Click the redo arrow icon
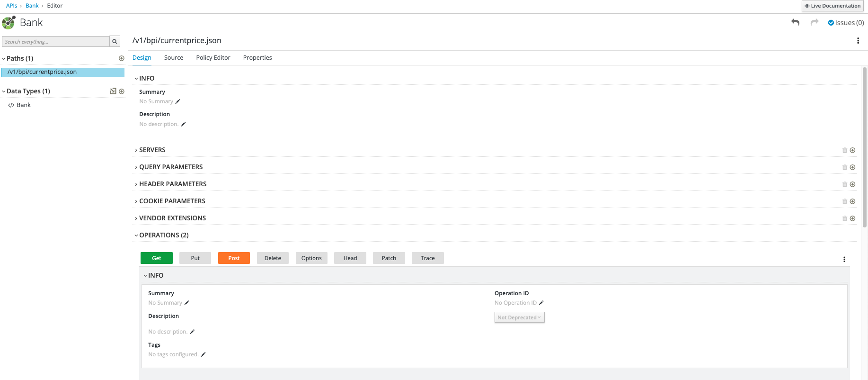868x380 pixels. [815, 22]
